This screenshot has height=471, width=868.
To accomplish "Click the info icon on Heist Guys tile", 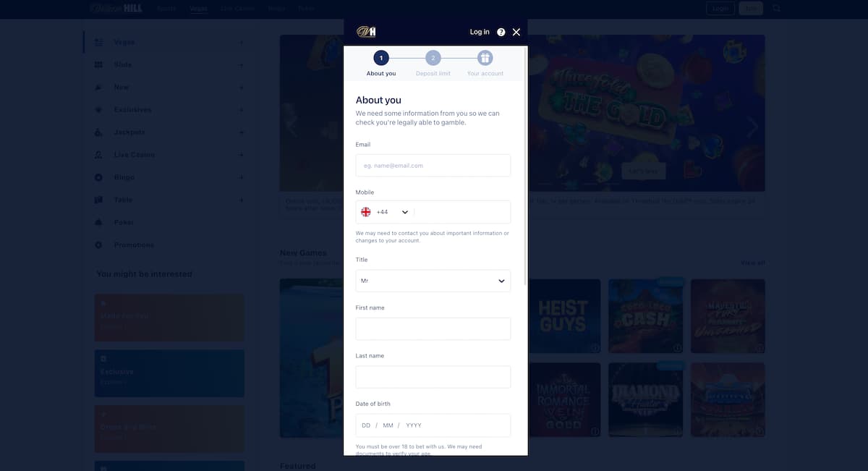I will [x=595, y=348].
